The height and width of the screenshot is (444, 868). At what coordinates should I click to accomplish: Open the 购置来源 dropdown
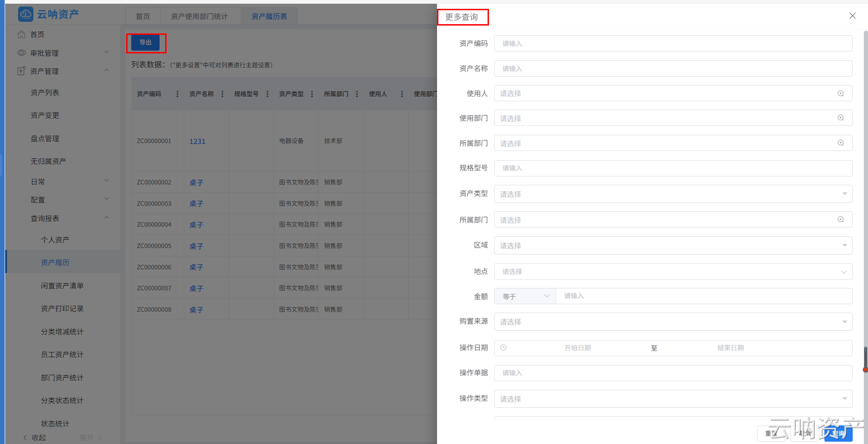pos(673,322)
